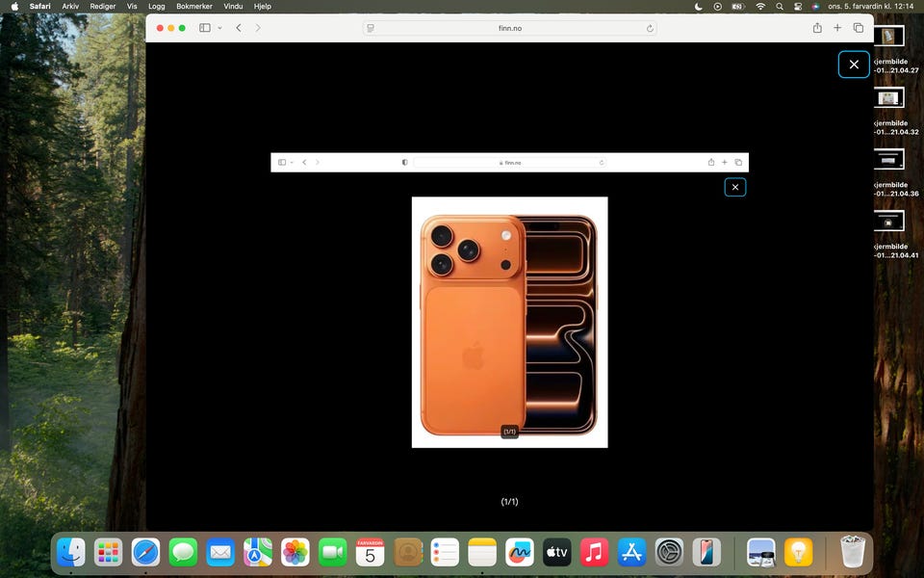The height and width of the screenshot is (578, 924).
Task: Open Mail from the Dock
Action: pyautogui.click(x=220, y=553)
